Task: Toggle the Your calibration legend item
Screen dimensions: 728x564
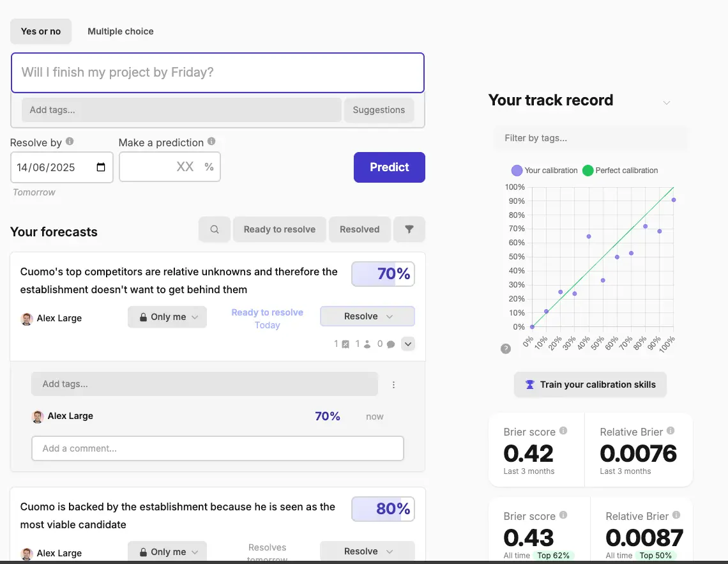Action: (x=544, y=171)
